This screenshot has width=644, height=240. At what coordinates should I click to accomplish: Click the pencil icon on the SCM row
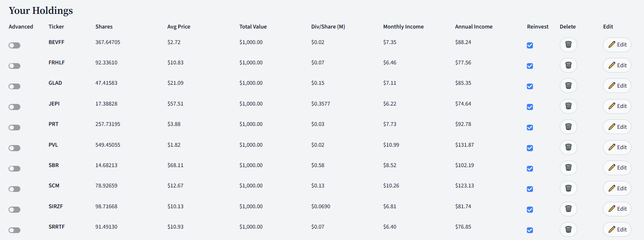click(611, 188)
